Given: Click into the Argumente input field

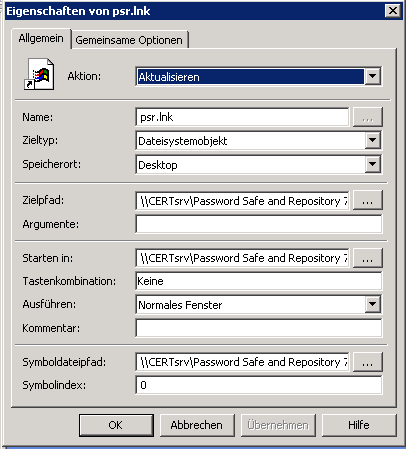Looking at the screenshot, I should click(x=259, y=224).
